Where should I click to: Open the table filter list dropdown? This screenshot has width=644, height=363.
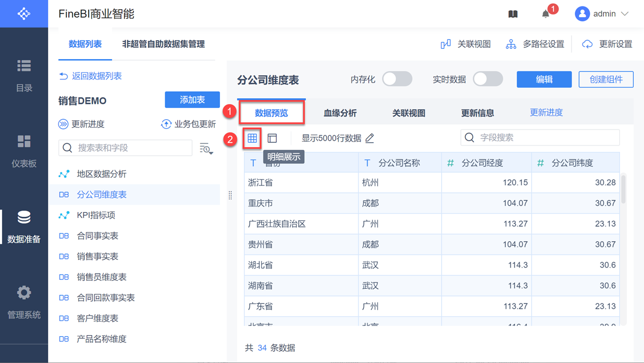pos(206,148)
